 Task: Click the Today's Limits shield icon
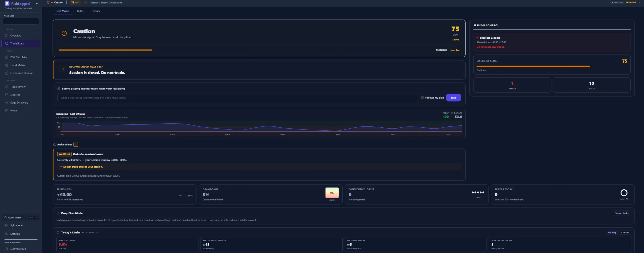[x=58, y=233]
